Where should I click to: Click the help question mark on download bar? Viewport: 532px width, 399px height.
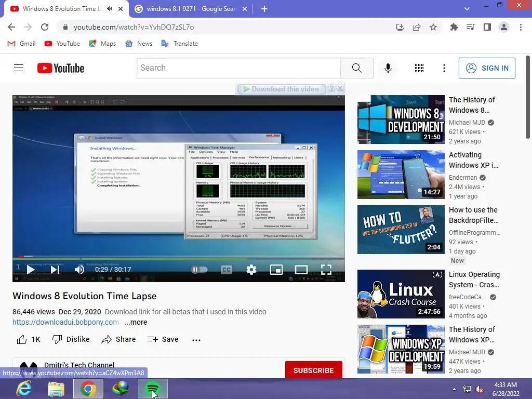point(331,89)
